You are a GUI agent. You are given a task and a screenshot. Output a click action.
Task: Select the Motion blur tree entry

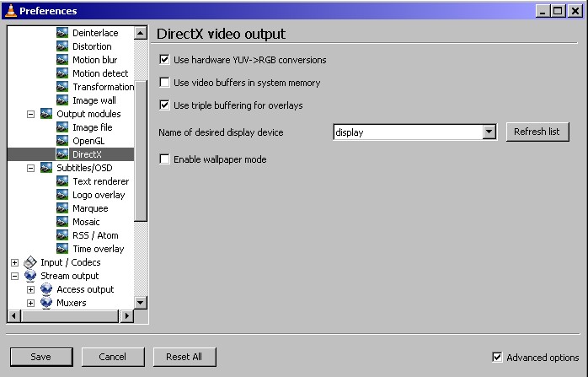pos(95,60)
